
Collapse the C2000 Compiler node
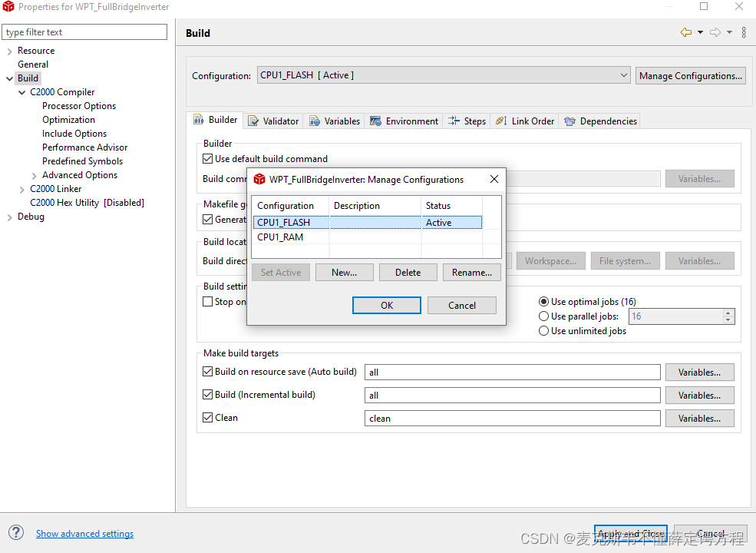click(x=21, y=92)
